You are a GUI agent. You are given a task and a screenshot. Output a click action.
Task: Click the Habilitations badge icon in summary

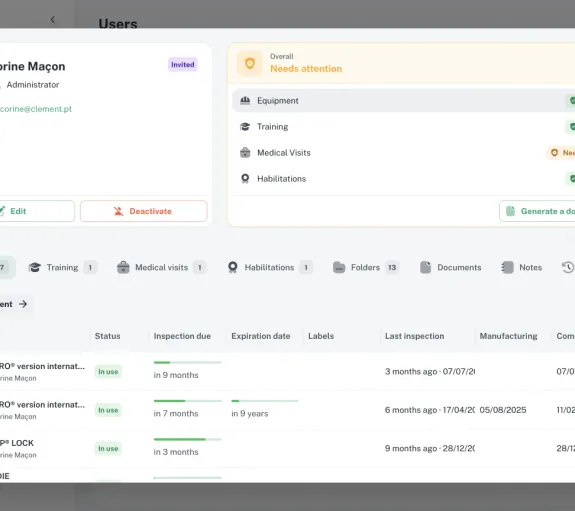(x=245, y=179)
